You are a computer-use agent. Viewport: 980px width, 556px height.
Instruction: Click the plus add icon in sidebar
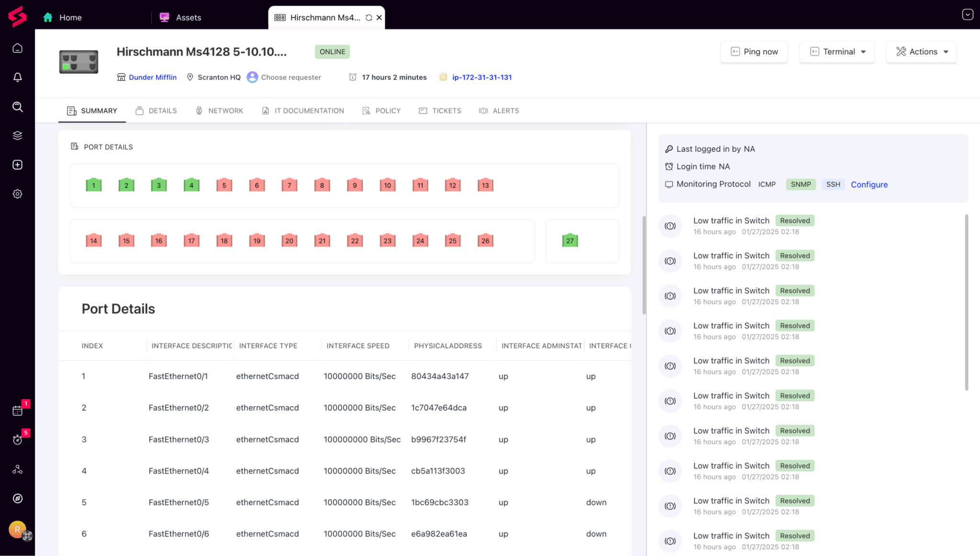pos(18,165)
